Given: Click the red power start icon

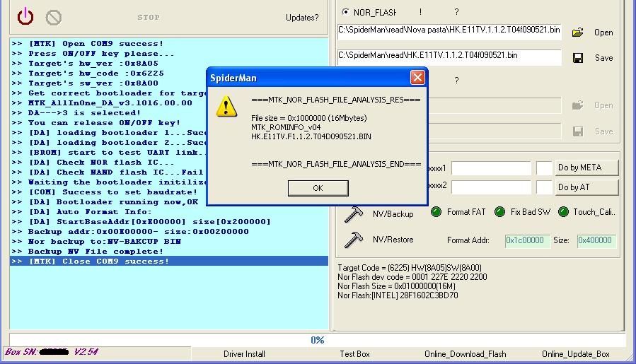Looking at the screenshot, I should coord(25,17).
